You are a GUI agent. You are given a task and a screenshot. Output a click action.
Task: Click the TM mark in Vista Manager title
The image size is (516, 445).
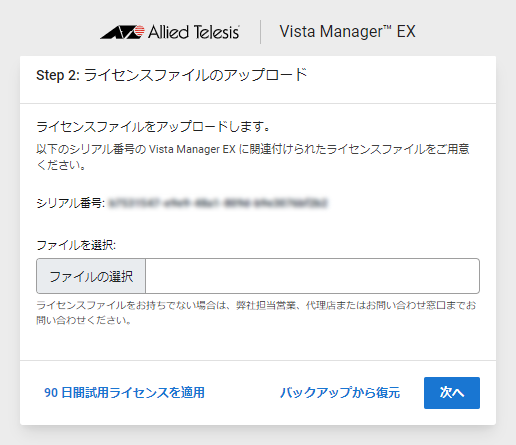[x=387, y=27]
